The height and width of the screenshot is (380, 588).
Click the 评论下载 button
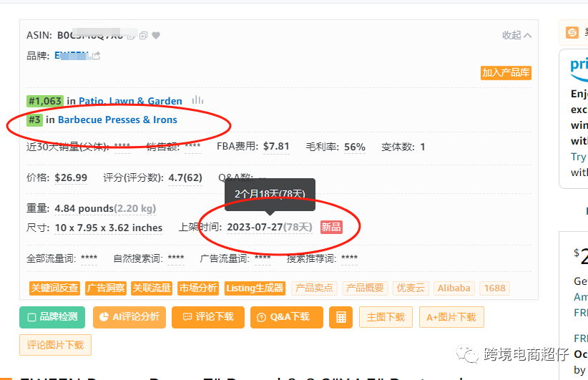tap(208, 317)
